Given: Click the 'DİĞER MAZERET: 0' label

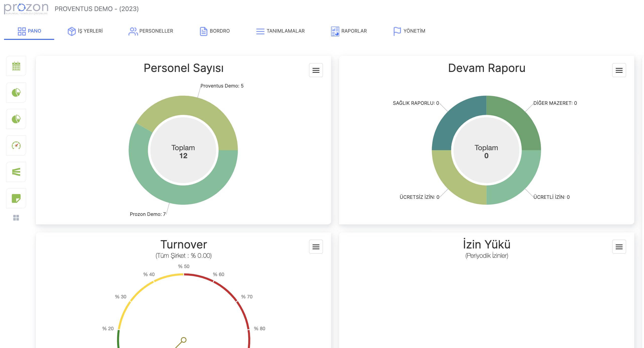Looking at the screenshot, I should click(x=555, y=103).
